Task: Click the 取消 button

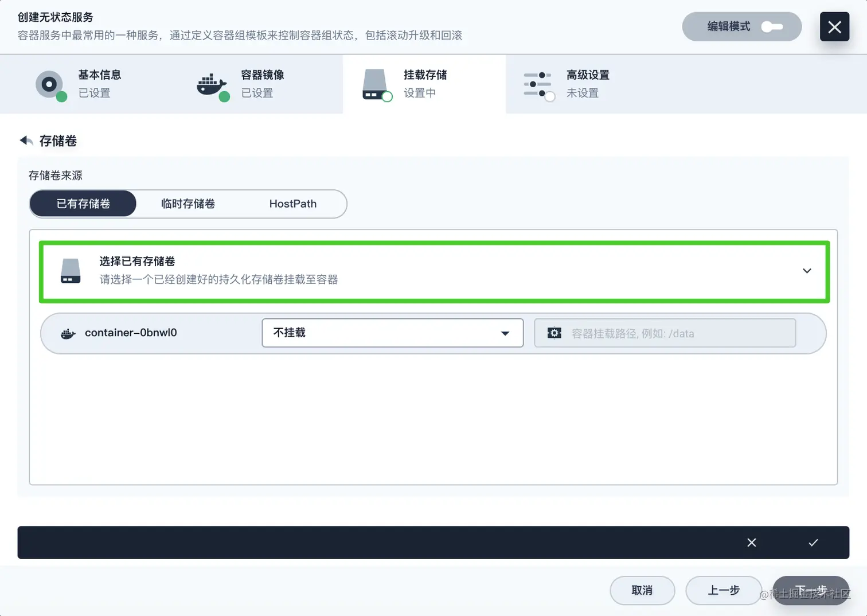Action: [642, 590]
